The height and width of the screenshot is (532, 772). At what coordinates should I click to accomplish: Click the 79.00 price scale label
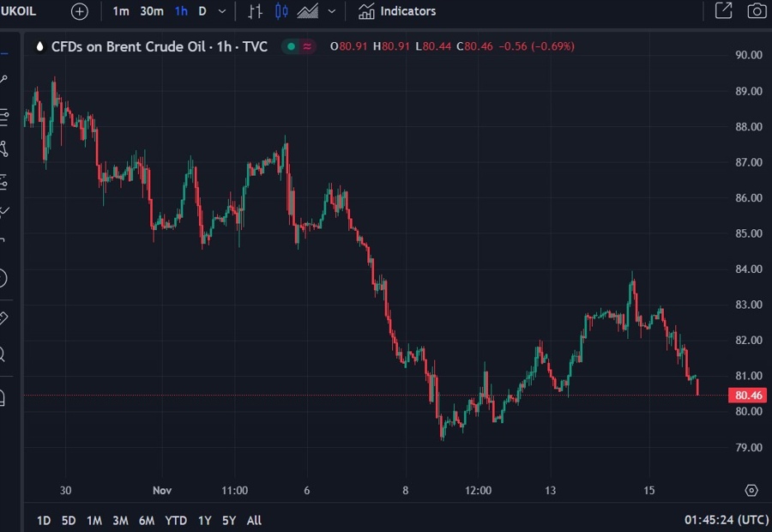point(748,447)
